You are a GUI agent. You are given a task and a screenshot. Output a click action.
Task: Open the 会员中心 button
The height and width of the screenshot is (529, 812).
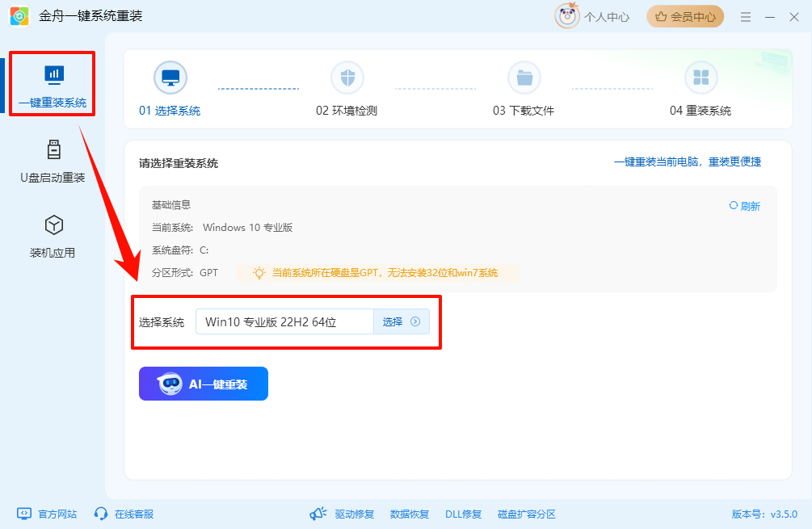(685, 16)
